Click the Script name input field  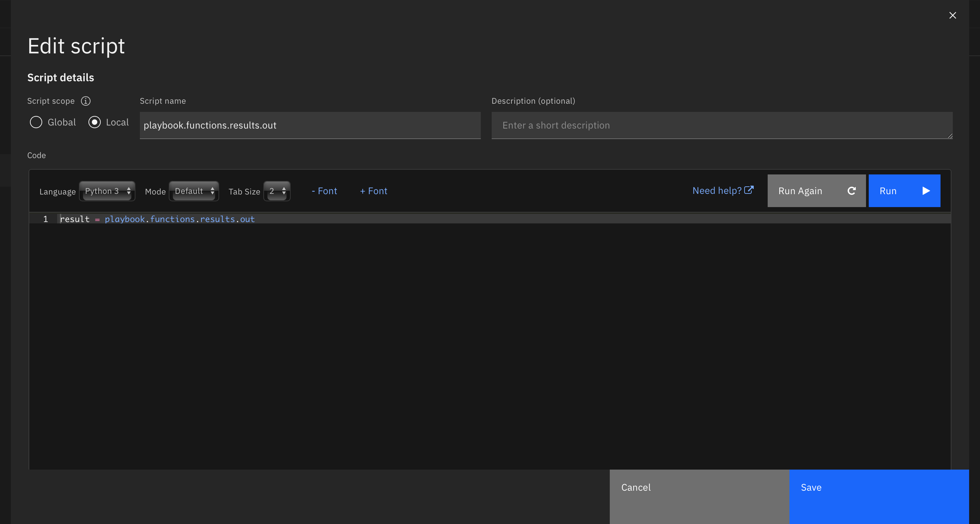click(310, 125)
